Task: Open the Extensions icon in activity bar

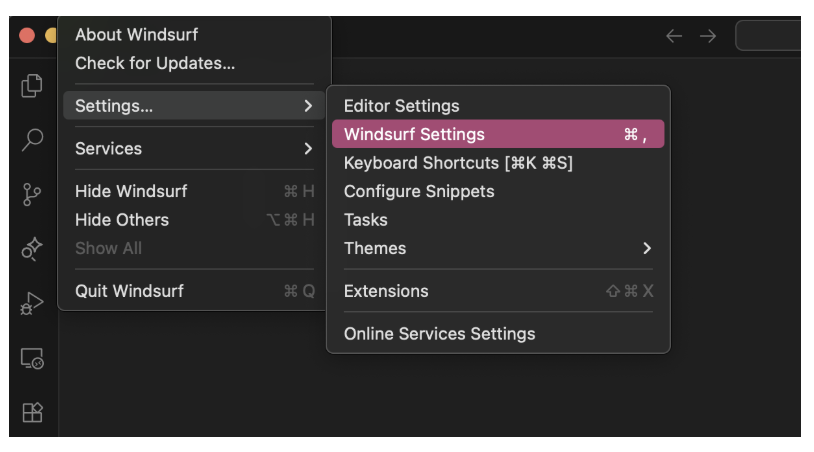Action: point(32,412)
